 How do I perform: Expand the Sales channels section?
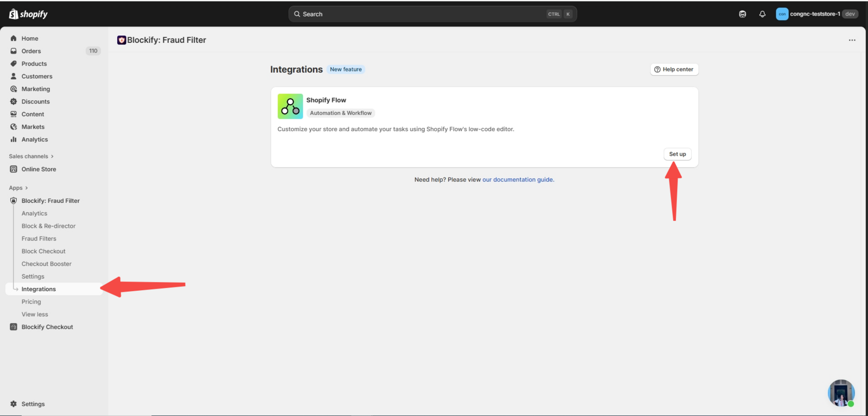31,156
